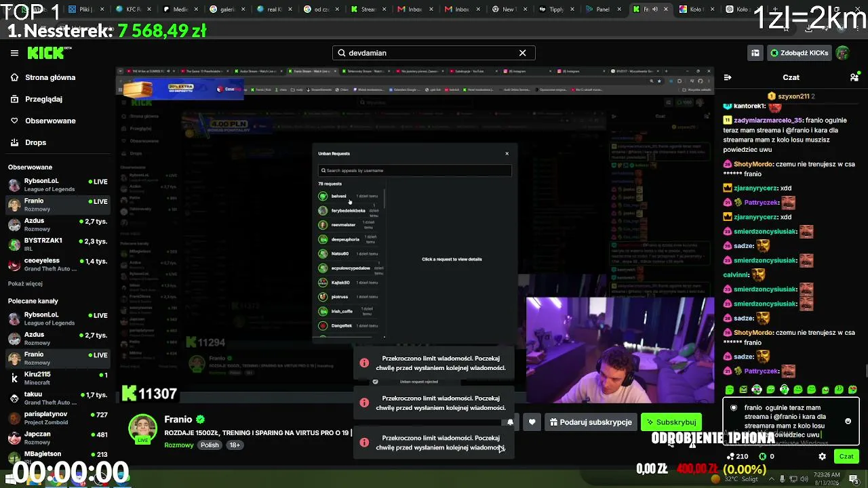
Task: Click the search field containing devdamian
Action: (x=434, y=53)
